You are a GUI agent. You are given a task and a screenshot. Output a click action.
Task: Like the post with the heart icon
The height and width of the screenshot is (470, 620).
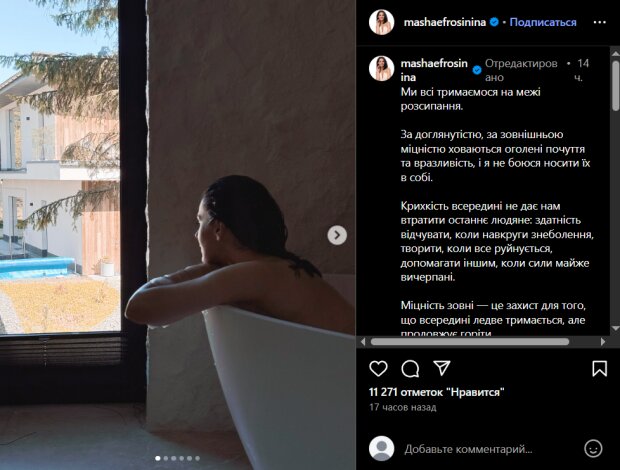[378, 368]
